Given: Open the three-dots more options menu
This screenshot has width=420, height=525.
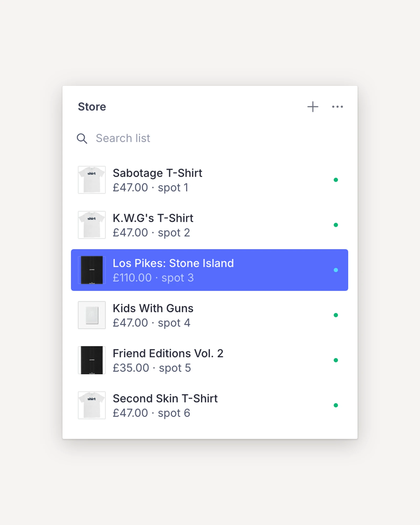Looking at the screenshot, I should click(337, 107).
